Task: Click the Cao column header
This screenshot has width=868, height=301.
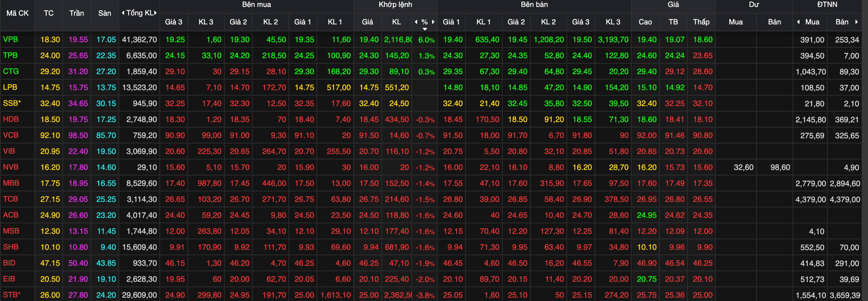Action: pyautogui.click(x=645, y=22)
